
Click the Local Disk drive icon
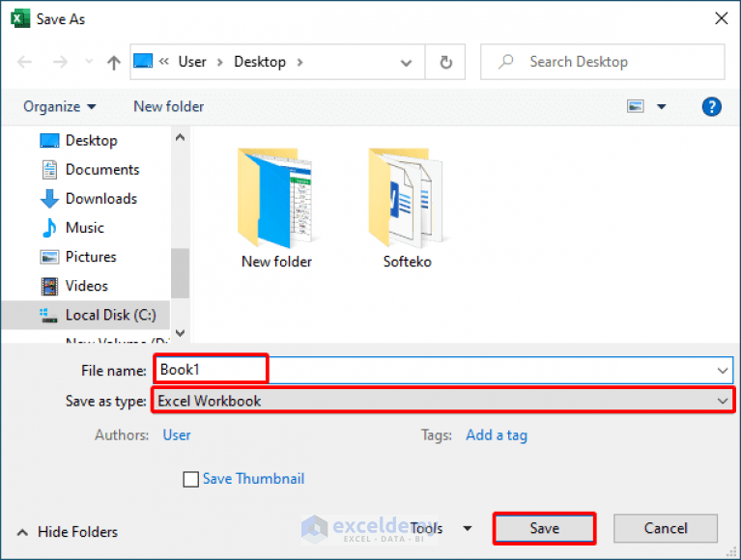pos(49,316)
